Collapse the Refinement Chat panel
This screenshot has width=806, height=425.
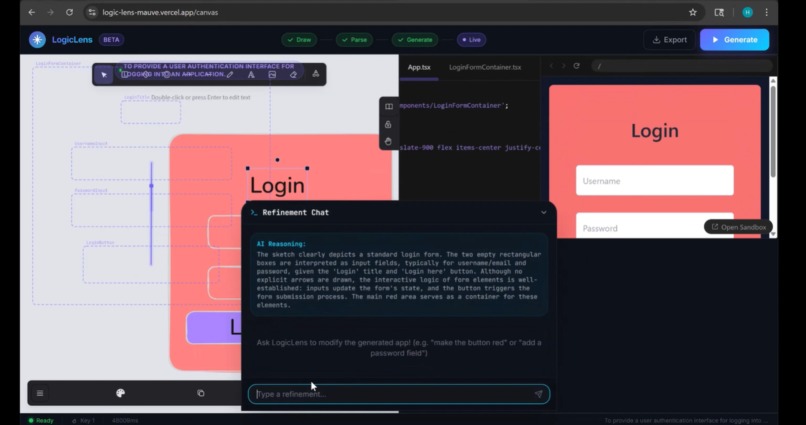click(543, 212)
